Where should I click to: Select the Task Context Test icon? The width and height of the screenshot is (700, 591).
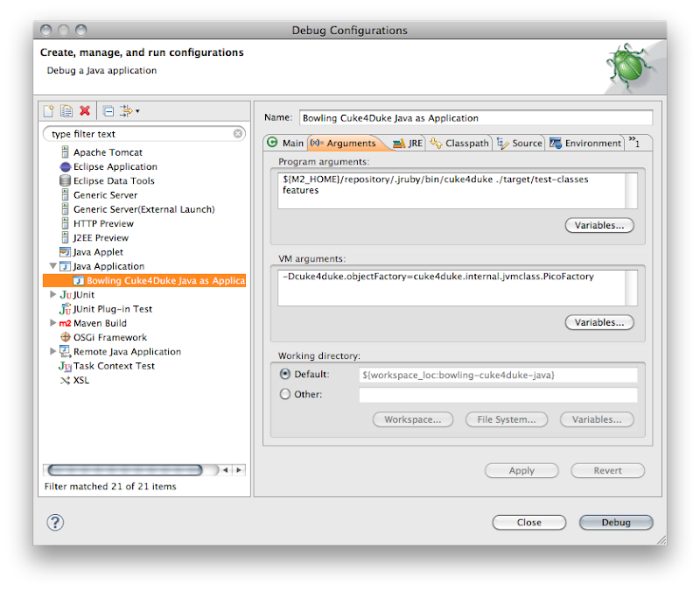point(65,366)
